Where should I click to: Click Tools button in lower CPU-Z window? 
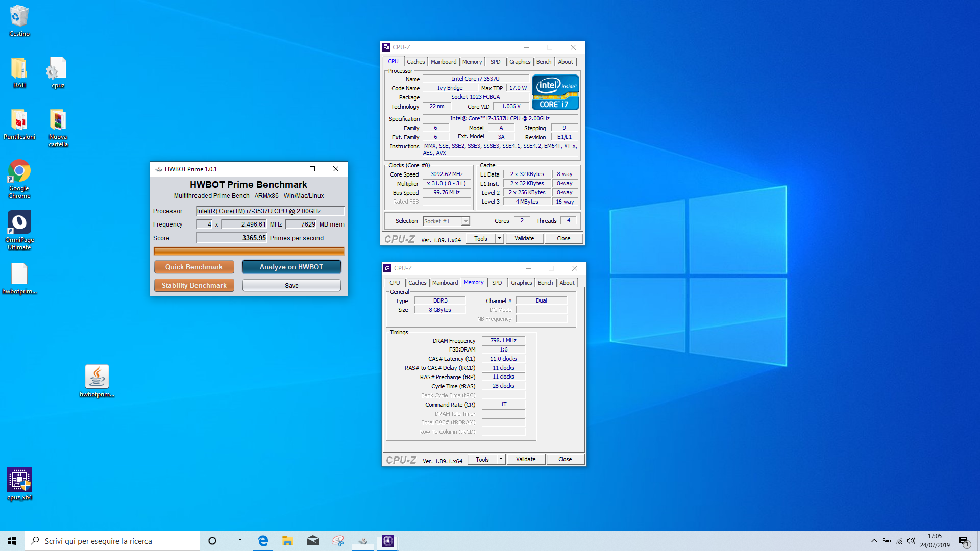coord(482,459)
